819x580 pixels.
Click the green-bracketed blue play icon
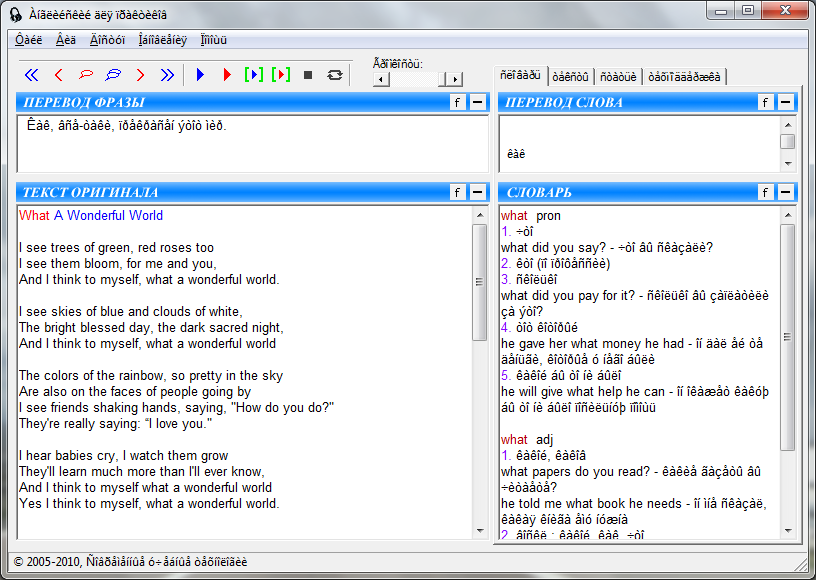click(x=254, y=75)
